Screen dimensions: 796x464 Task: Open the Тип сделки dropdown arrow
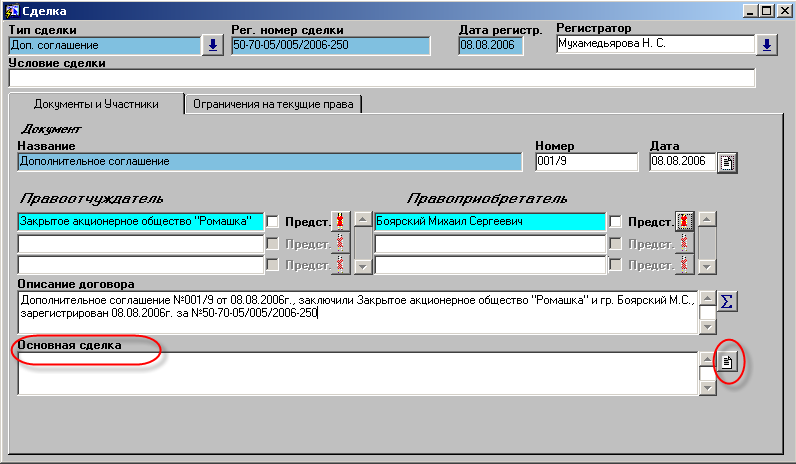tap(213, 45)
